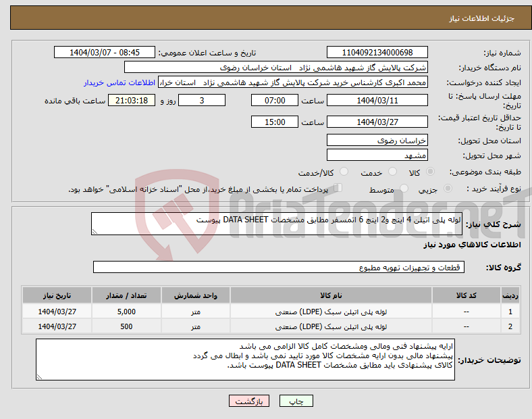Click row 2 unit cell متر
532x419 pixels.
[196, 326]
